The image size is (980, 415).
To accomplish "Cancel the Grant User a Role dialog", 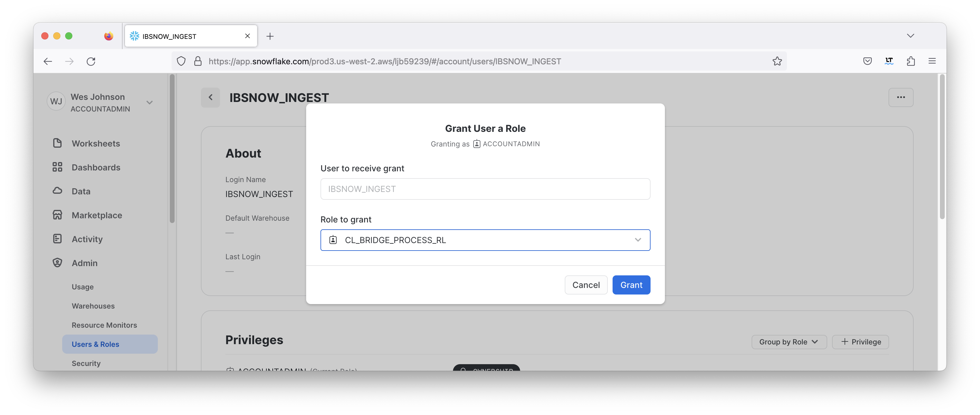I will coord(586,285).
